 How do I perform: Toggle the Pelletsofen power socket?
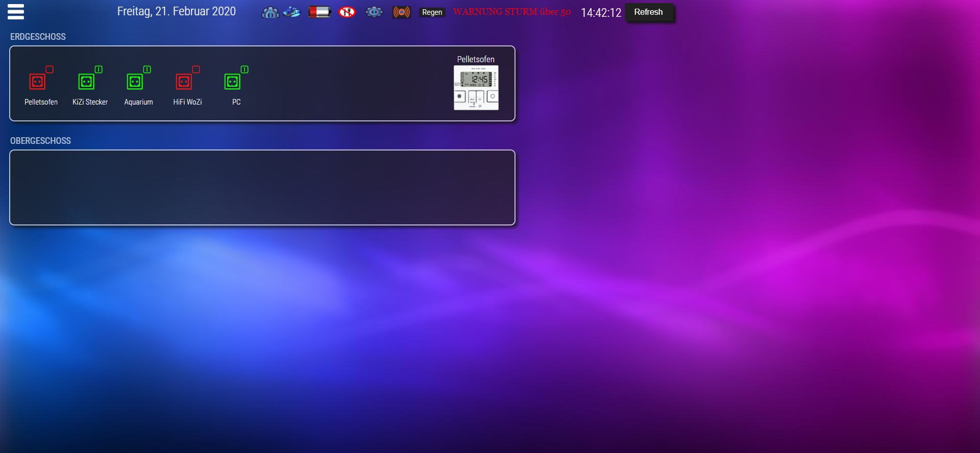tap(38, 82)
